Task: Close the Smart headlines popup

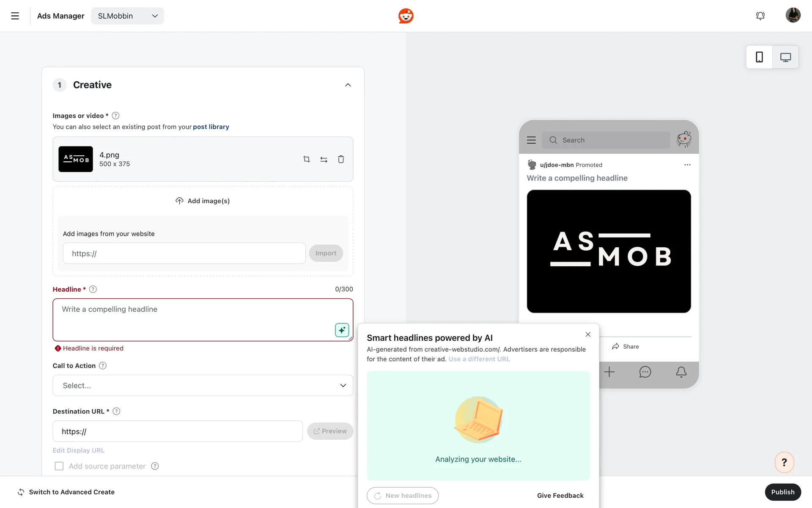Action: point(588,334)
